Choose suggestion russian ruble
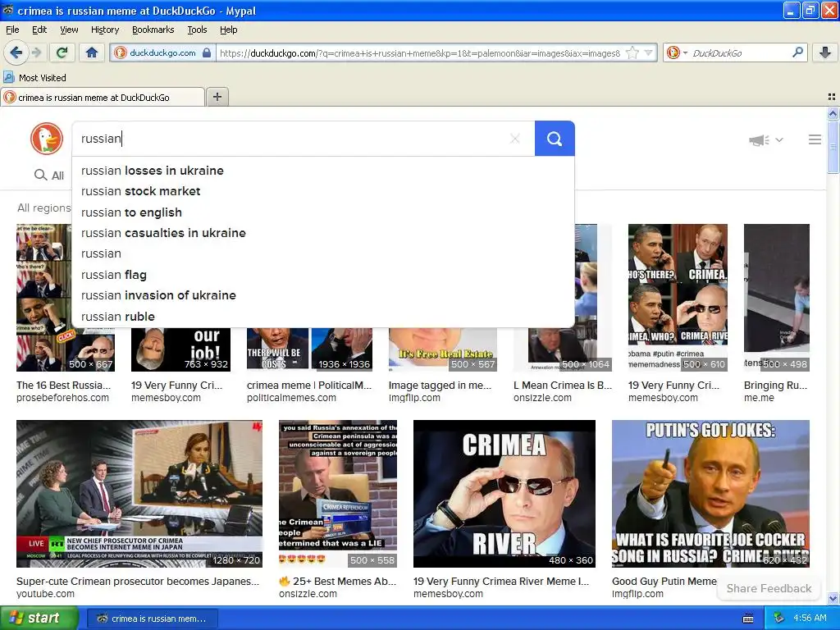This screenshot has height=630, width=840. tap(323, 317)
